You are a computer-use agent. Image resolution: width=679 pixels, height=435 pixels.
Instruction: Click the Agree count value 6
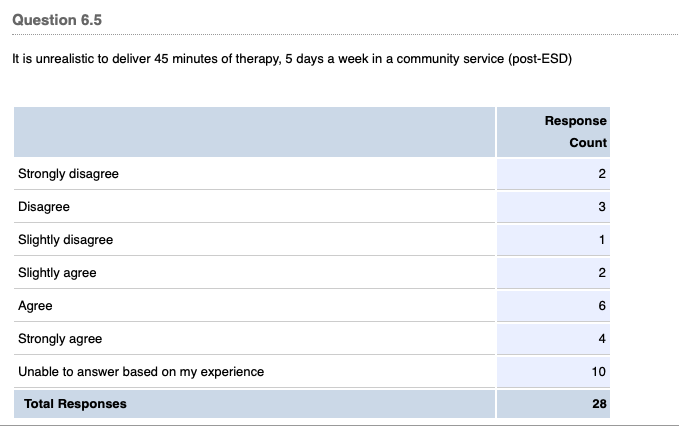603,306
